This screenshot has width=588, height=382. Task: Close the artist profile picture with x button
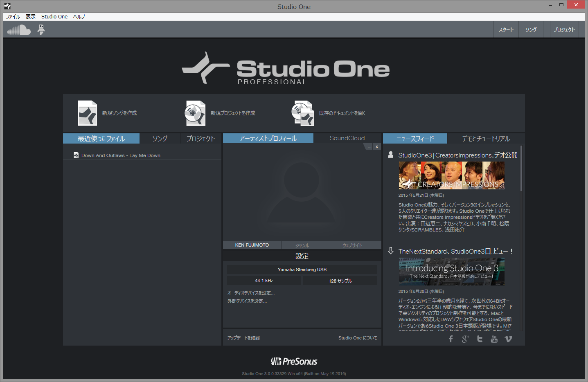coord(377,147)
